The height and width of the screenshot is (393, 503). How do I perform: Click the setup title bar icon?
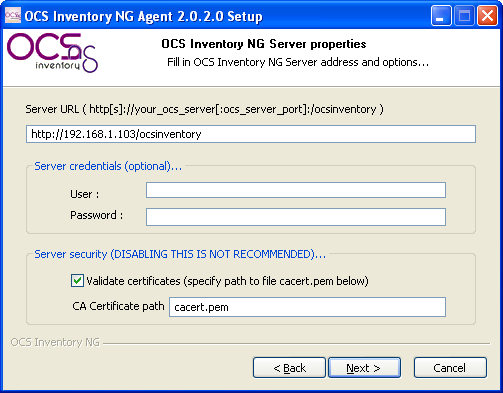coord(13,15)
